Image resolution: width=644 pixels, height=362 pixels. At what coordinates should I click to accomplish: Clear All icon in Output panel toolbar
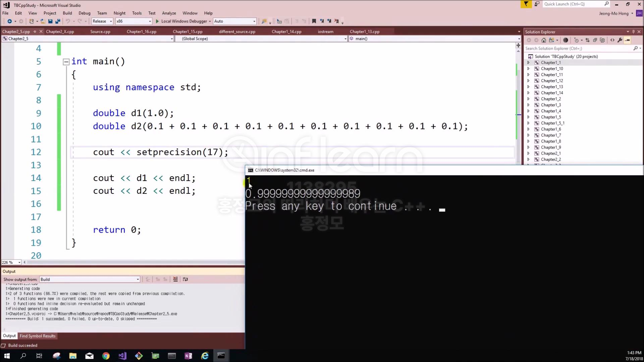pos(175,279)
